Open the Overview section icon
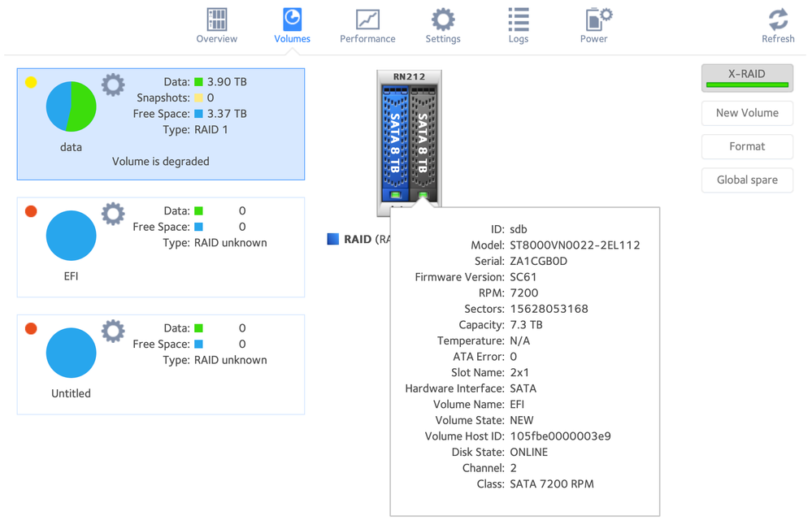The width and height of the screenshot is (812, 529). click(217, 20)
